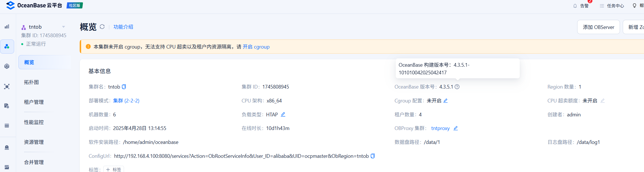
Task: Open the 功能介绍 link
Action: 123,27
